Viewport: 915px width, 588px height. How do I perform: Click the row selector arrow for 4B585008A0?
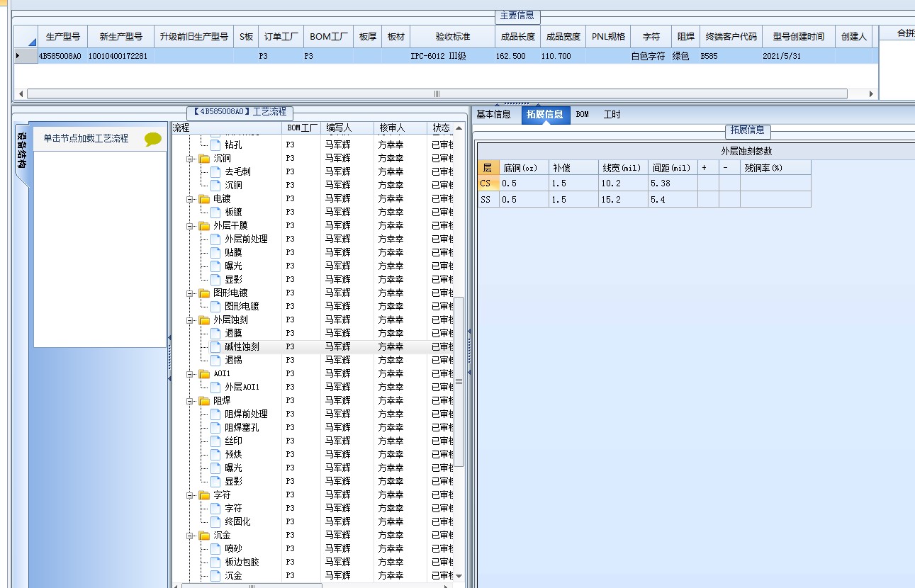click(26, 56)
